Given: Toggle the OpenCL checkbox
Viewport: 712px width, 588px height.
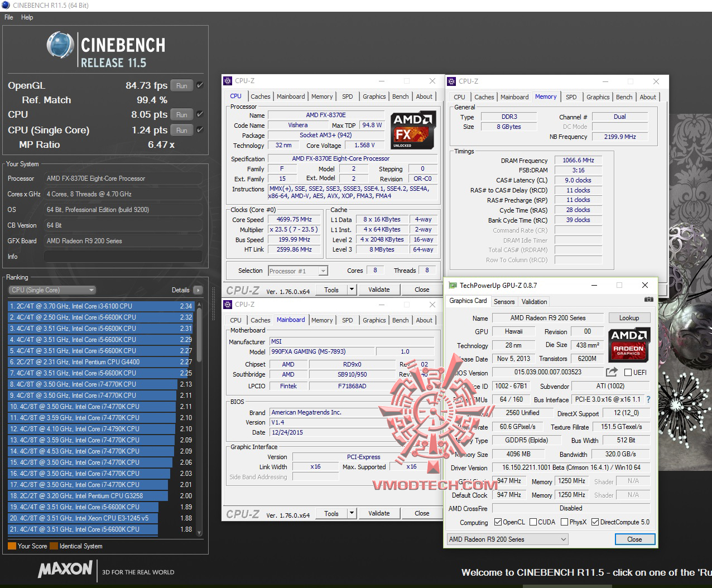Looking at the screenshot, I should click(x=498, y=522).
